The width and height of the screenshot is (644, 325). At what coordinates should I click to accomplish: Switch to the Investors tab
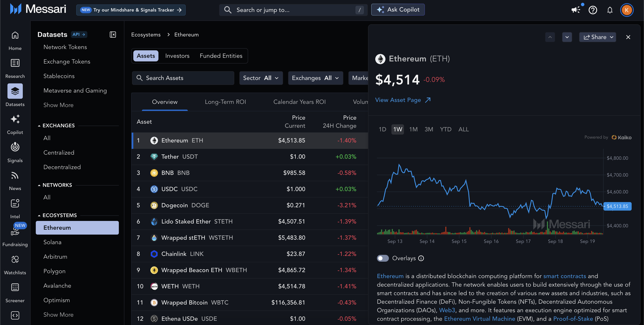tap(177, 56)
